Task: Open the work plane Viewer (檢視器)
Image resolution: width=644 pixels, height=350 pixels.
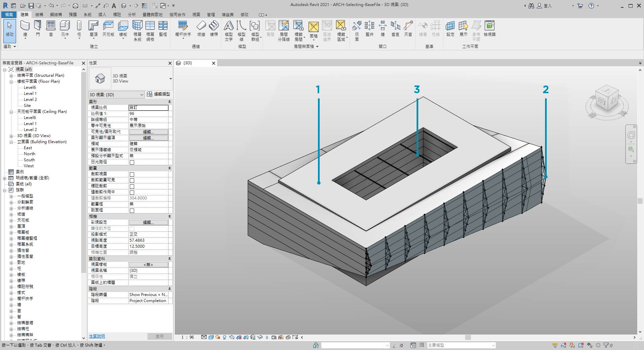Action: (x=490, y=28)
